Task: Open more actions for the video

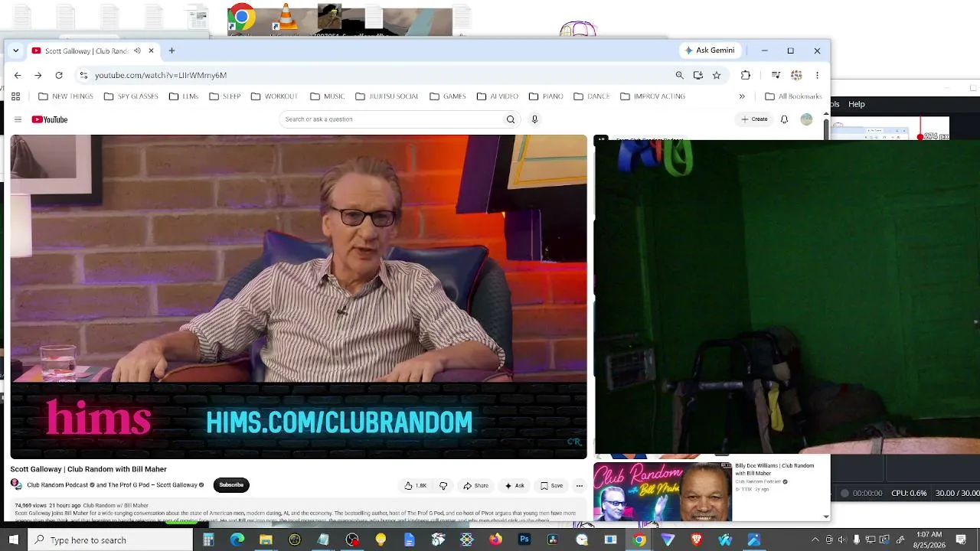Action: pyautogui.click(x=580, y=485)
